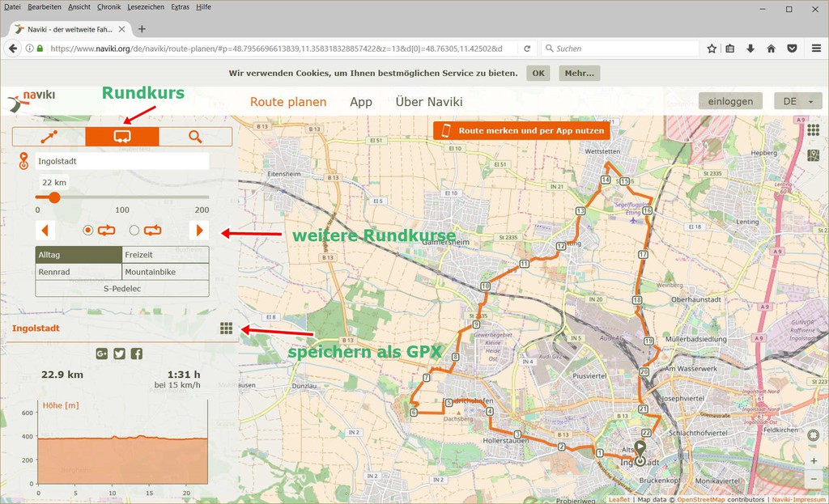
Task: Click the Suchen browser search field
Action: 620,49
